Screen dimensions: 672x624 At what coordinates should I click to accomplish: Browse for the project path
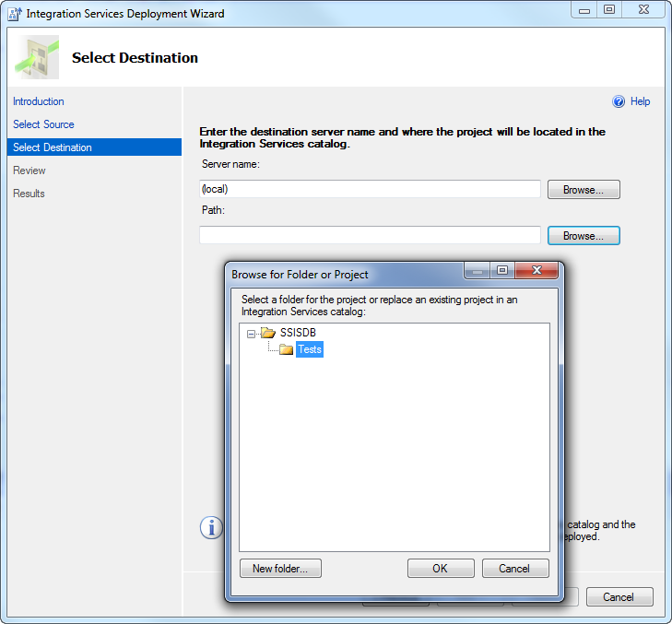584,236
